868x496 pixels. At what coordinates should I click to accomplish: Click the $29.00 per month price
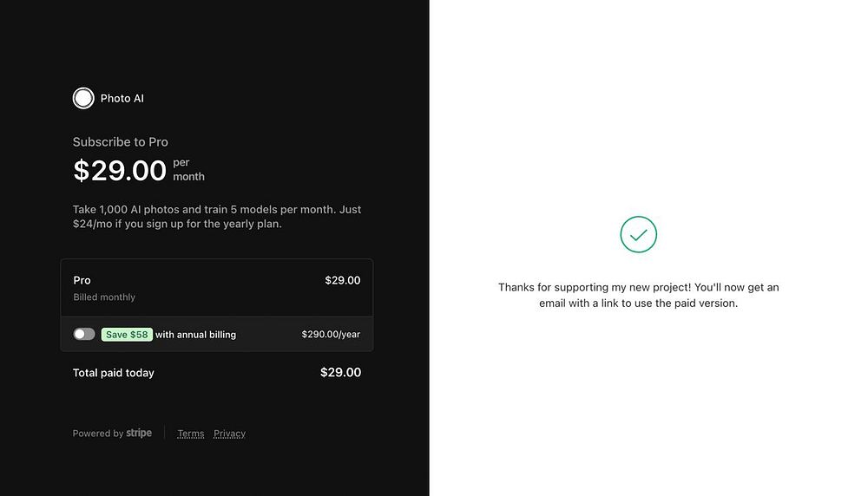pyautogui.click(x=120, y=170)
